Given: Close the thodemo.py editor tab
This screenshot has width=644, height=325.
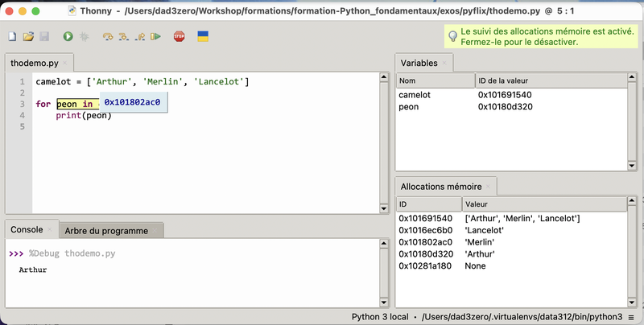Looking at the screenshot, I should [x=65, y=64].
